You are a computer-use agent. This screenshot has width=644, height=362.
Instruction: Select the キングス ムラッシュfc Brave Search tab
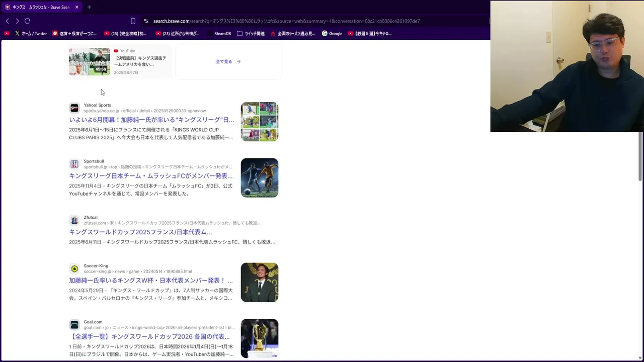(x=41, y=7)
